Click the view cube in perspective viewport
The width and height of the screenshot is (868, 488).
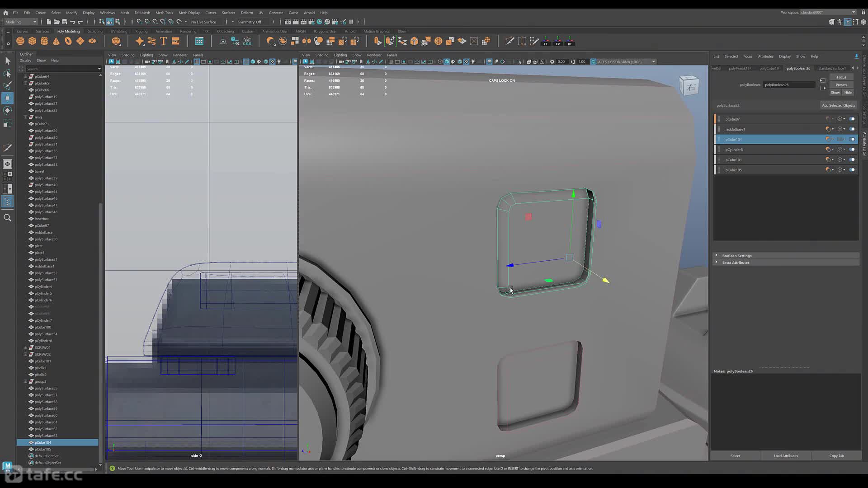coord(689,86)
